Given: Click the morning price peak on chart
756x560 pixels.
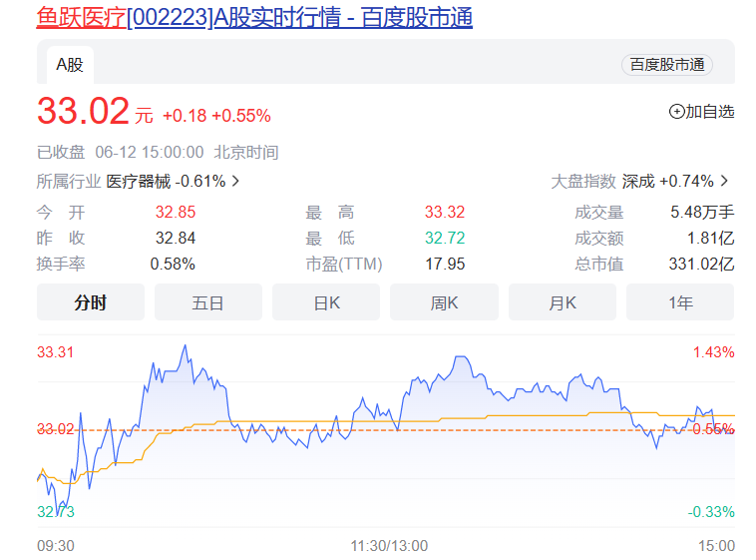Looking at the screenshot, I should 186,345.
